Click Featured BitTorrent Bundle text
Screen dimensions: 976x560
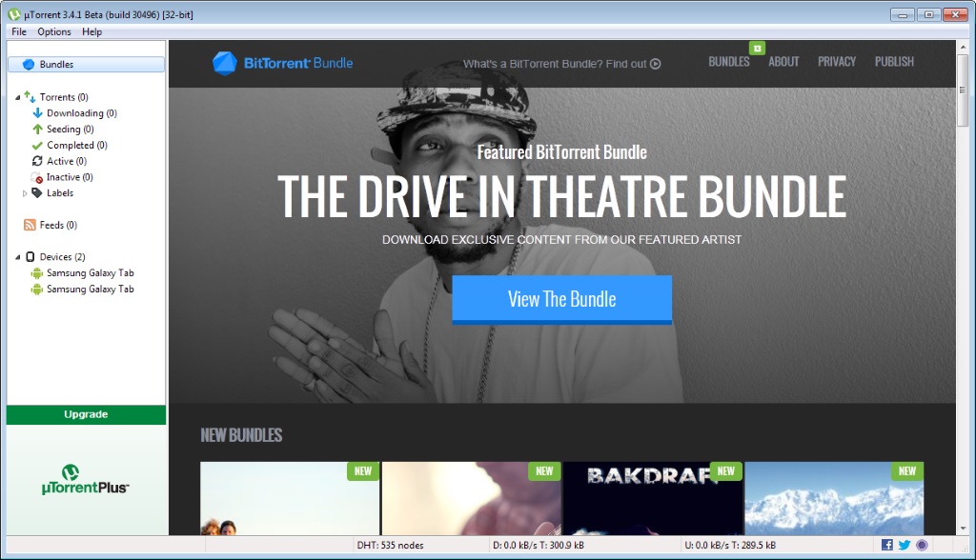[x=562, y=152]
